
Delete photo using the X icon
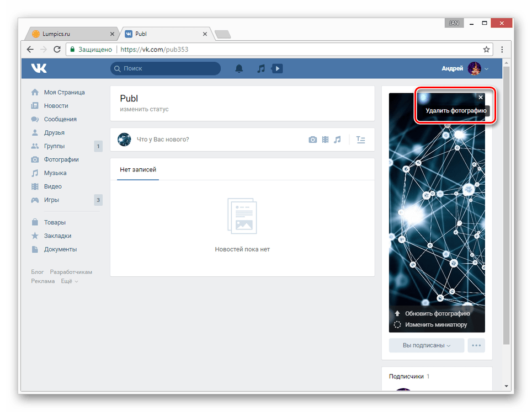click(x=480, y=97)
